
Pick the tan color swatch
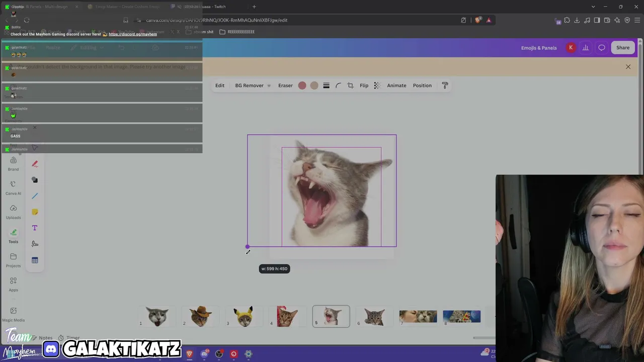coord(314,85)
